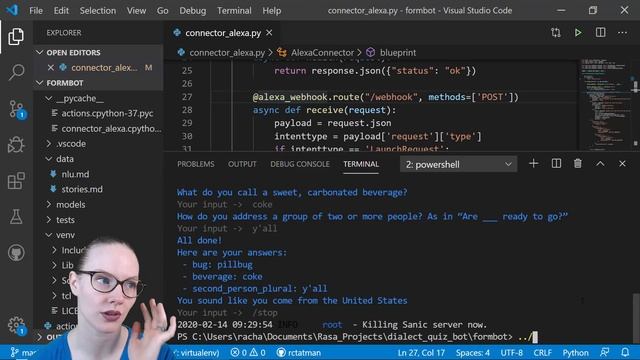Image resolution: width=640 pixels, height=360 pixels.
Task: Open Manage settings gear icon
Action: (16, 325)
